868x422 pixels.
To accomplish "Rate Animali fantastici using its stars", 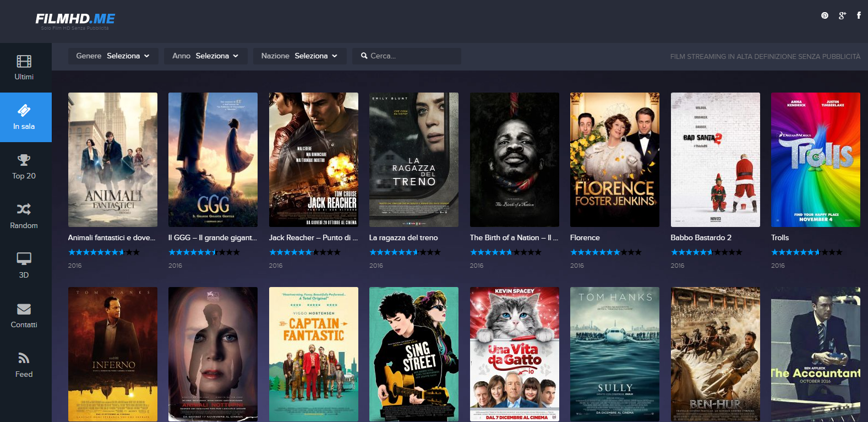I will pyautogui.click(x=104, y=252).
